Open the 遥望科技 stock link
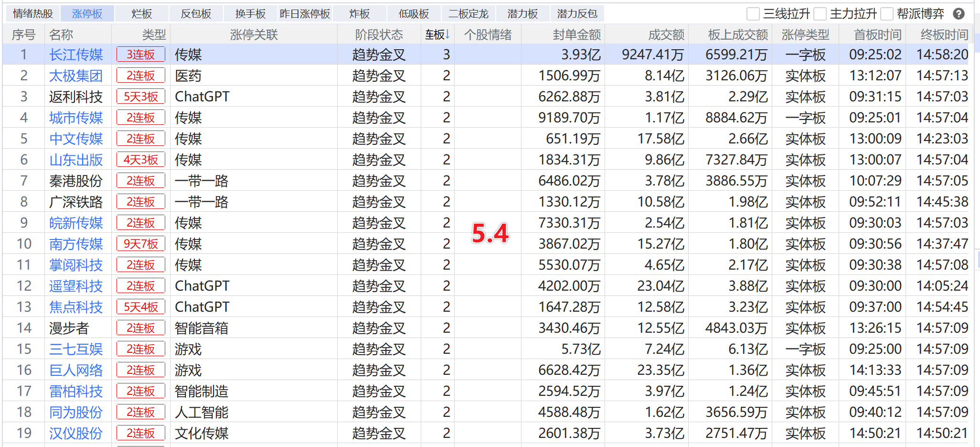980x447 pixels. pyautogui.click(x=76, y=286)
